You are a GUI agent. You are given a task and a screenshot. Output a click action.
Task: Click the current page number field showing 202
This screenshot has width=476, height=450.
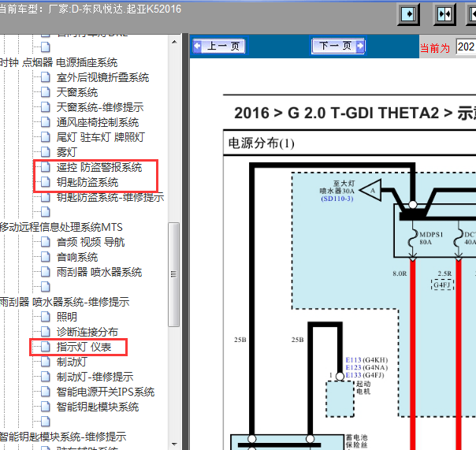point(466,47)
